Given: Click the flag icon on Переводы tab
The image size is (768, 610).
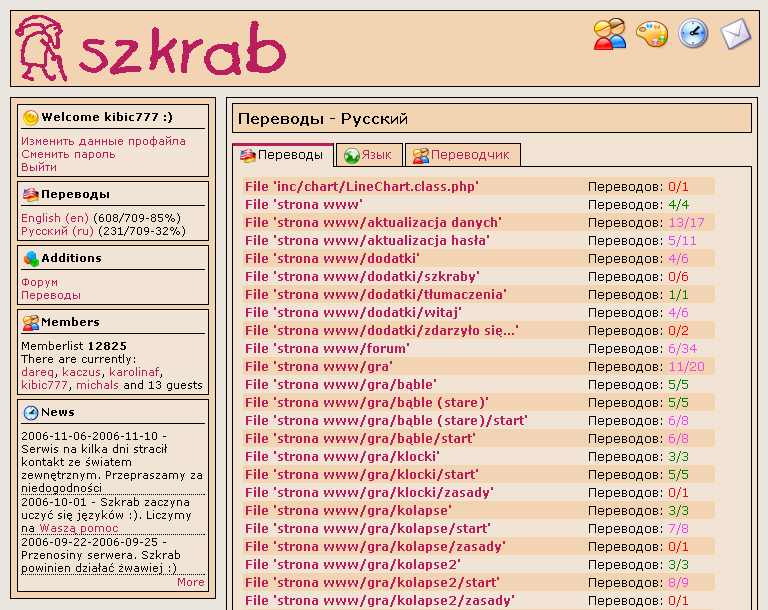Looking at the screenshot, I should pyautogui.click(x=247, y=156).
